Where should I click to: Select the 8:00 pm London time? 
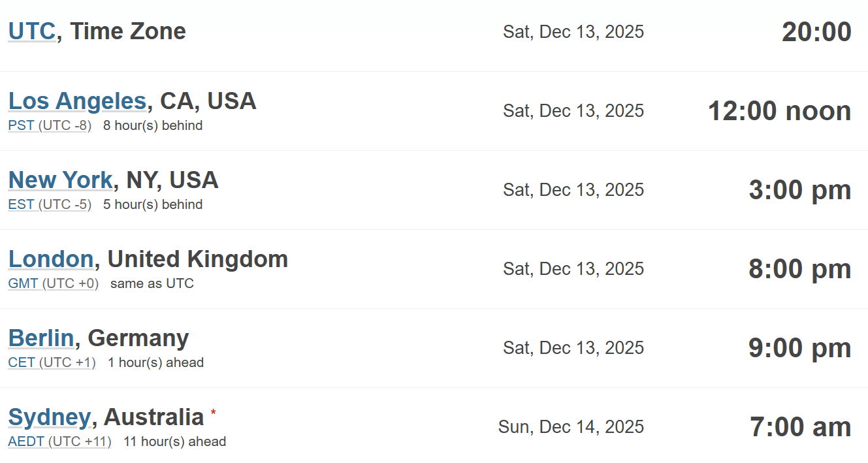pos(799,269)
